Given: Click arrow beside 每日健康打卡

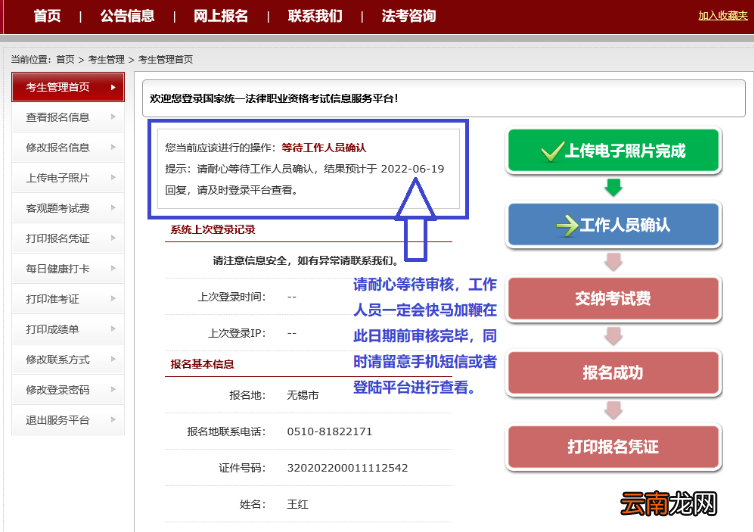Looking at the screenshot, I should (113, 268).
